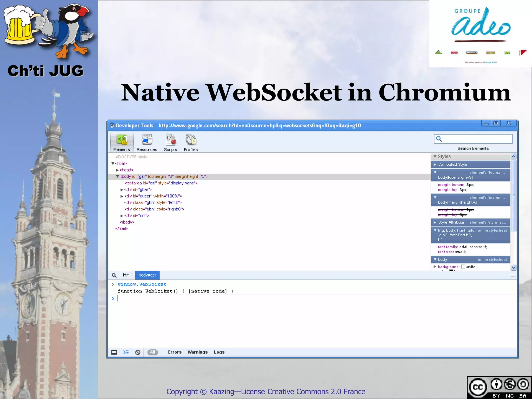Click the breadcrumb search magnifier icon
The image size is (532, 399).
pos(114,275)
